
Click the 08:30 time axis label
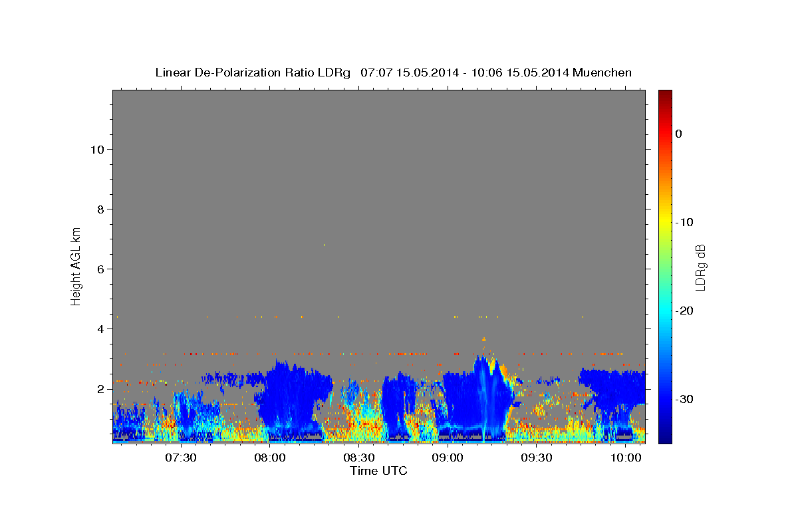click(x=358, y=458)
